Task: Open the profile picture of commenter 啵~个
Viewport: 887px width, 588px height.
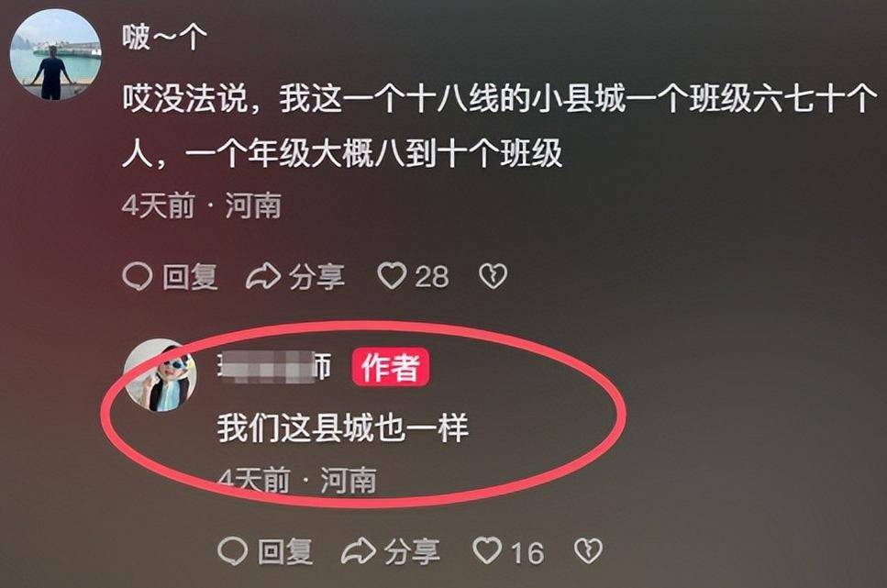Action: point(55,55)
